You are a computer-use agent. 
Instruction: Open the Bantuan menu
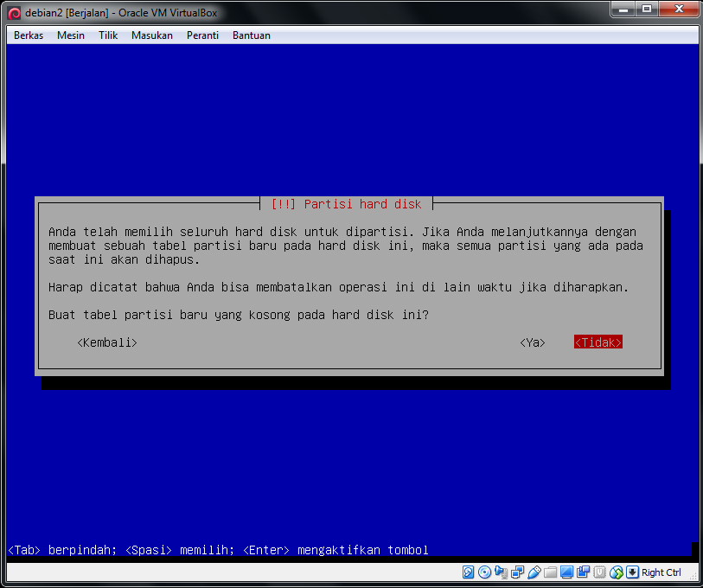(x=252, y=35)
